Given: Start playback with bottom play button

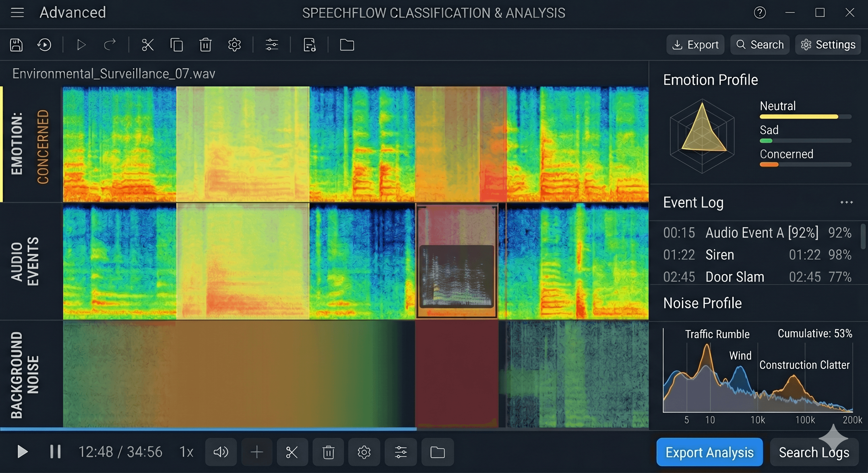Looking at the screenshot, I should (x=22, y=452).
